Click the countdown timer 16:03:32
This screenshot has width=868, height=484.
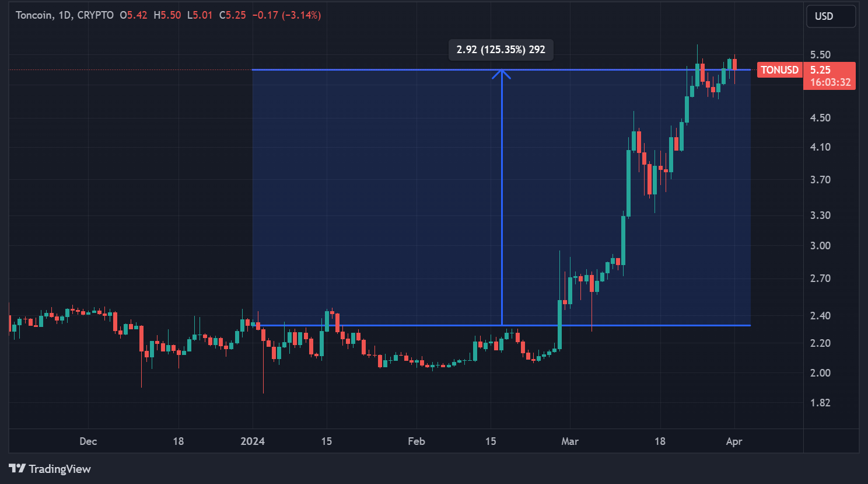pos(830,82)
